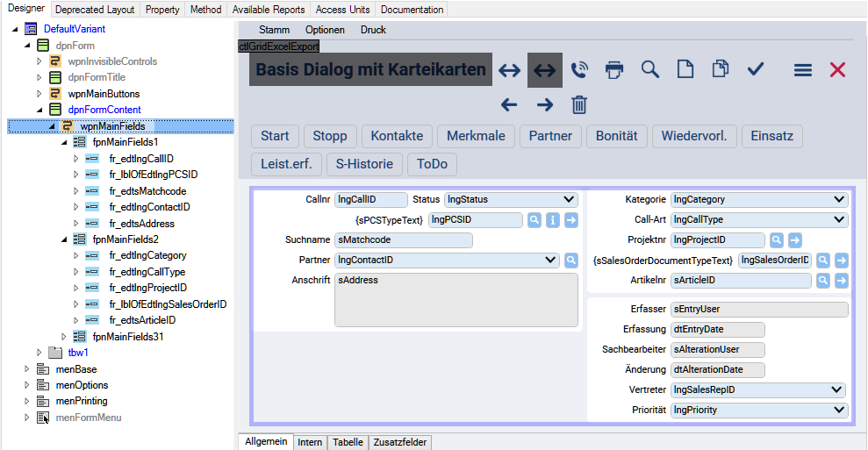Viewport: 868px width, 450px height.
Task: Click the info icon beside lngPCSID
Action: [553, 220]
